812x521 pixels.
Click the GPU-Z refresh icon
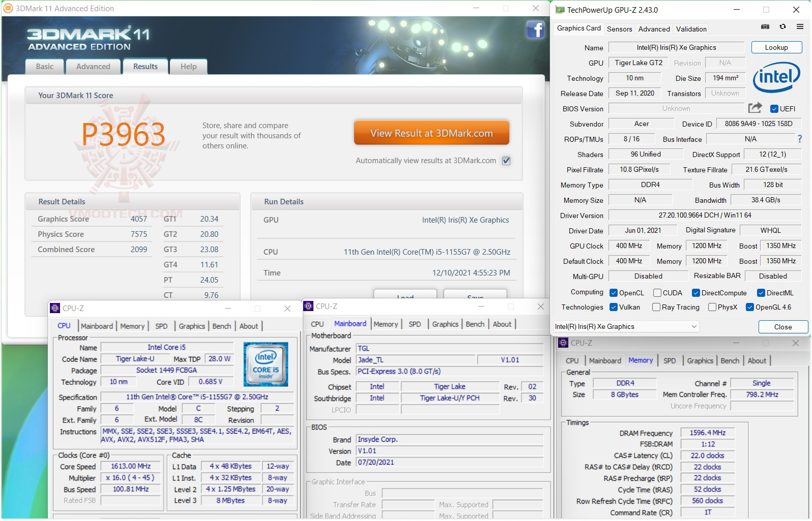coord(782,26)
